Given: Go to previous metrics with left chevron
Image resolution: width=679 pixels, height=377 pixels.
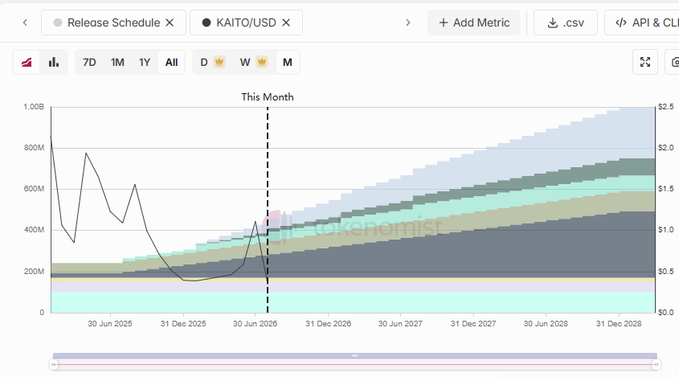Looking at the screenshot, I should point(25,23).
